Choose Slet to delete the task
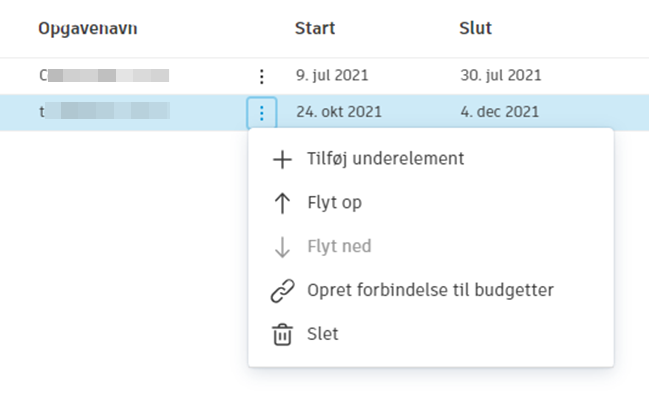The image size is (649, 408). coord(323,335)
